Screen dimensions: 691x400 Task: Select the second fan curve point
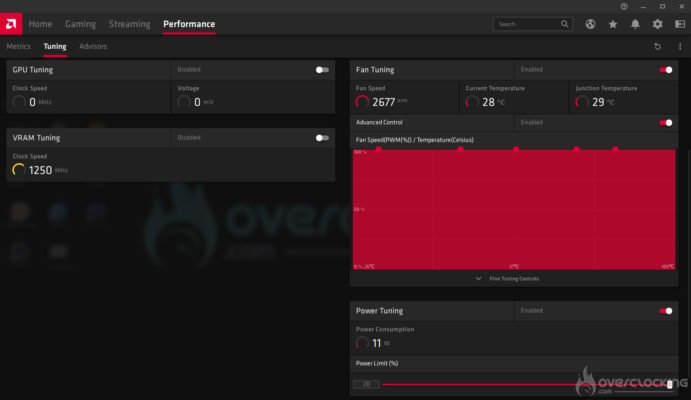[460, 150]
